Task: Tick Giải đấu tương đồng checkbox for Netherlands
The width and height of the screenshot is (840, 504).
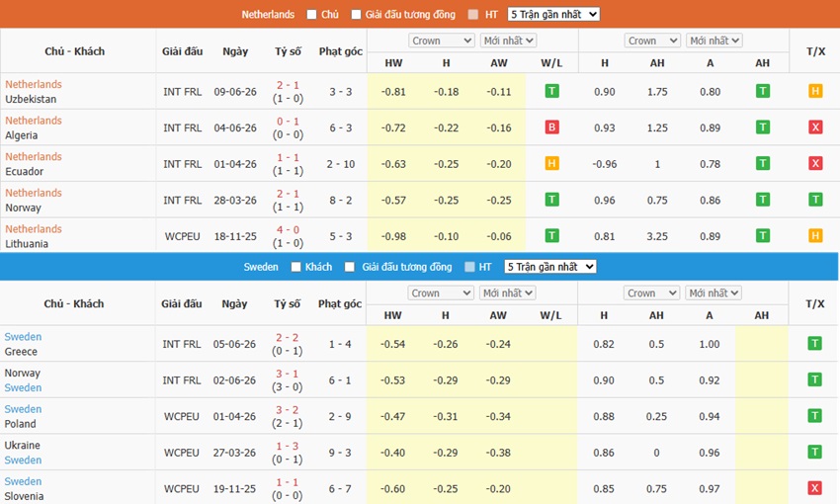Action: point(356,15)
